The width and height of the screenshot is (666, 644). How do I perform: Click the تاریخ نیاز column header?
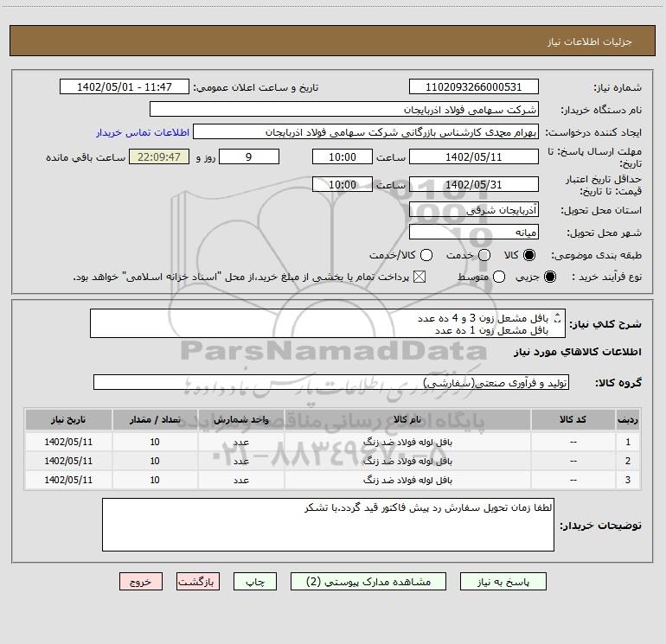[x=68, y=419]
